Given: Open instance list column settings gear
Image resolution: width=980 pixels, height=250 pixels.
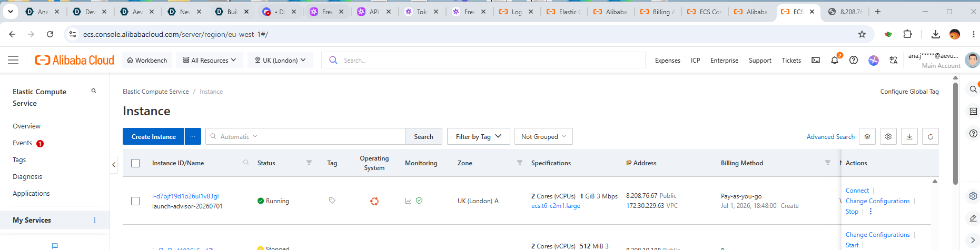Looking at the screenshot, I should pos(888,136).
